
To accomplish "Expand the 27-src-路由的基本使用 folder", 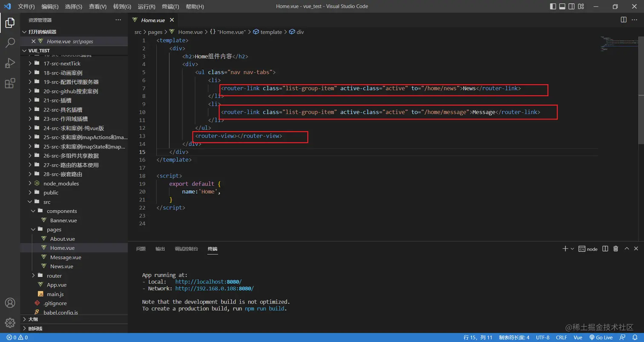I will point(74,165).
